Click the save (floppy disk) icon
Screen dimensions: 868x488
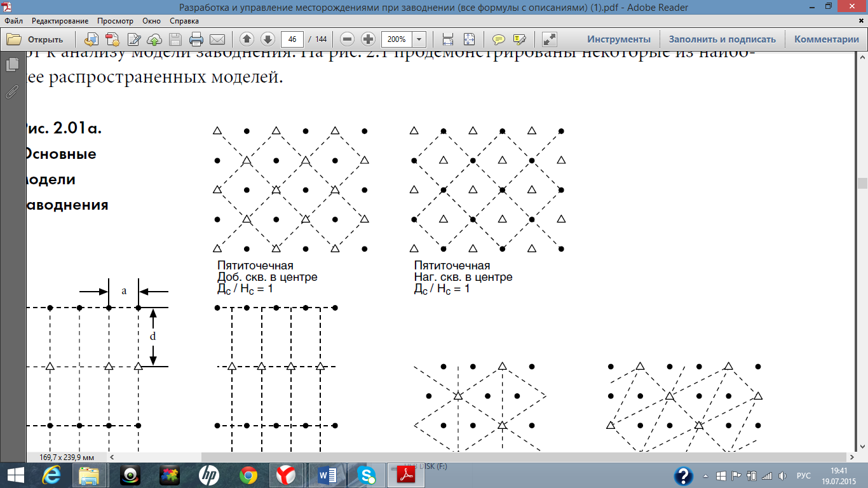[x=175, y=39]
